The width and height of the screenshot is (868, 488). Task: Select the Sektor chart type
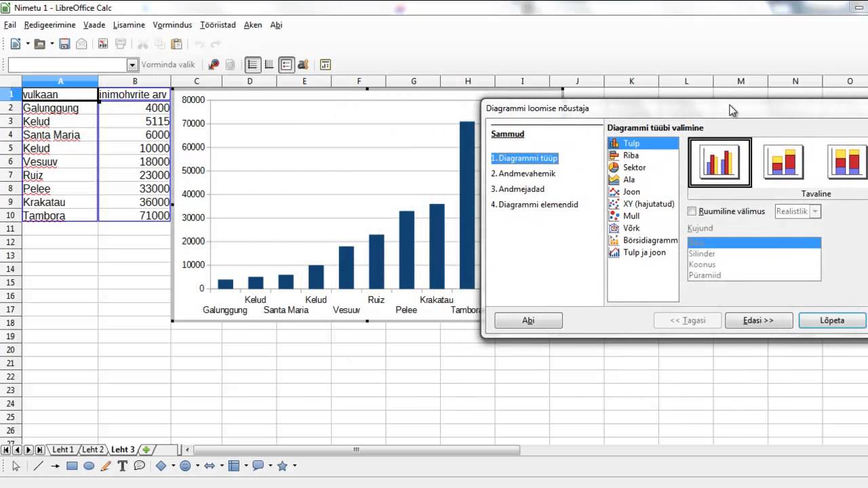pos(643,167)
